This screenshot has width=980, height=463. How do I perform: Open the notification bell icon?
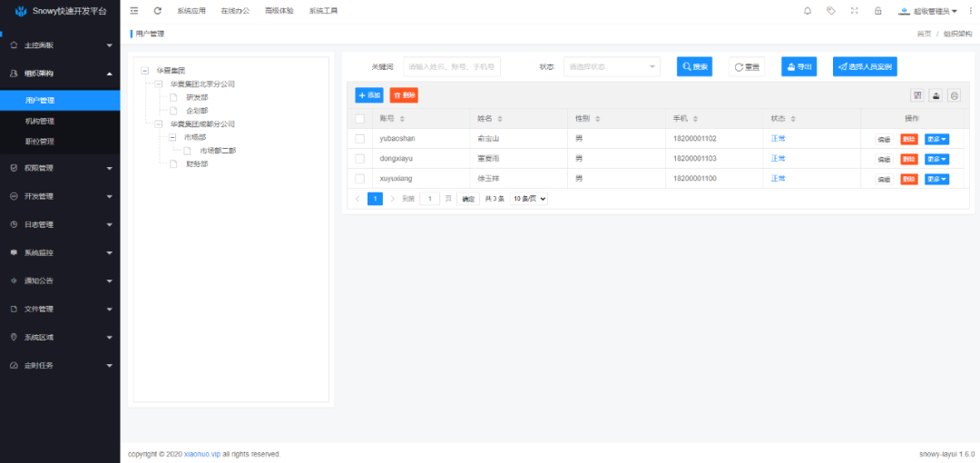pyautogui.click(x=808, y=11)
